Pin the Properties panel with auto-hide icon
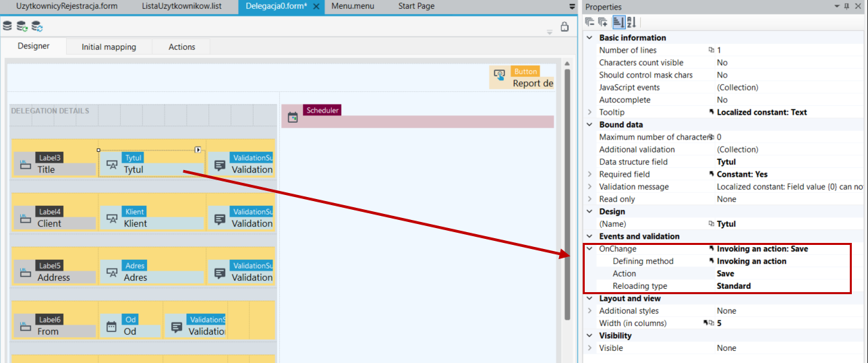 tap(847, 6)
